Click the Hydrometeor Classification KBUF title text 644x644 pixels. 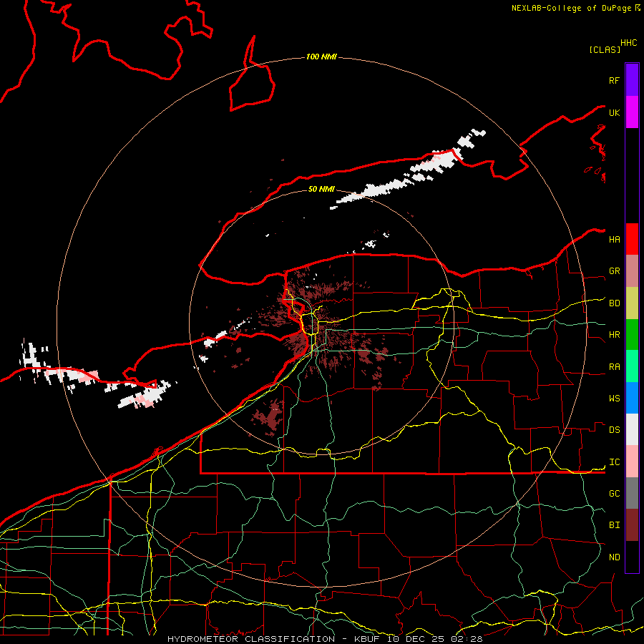(325, 639)
